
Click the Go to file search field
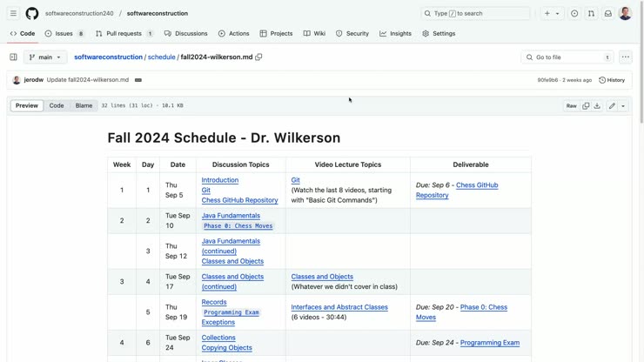[566, 57]
